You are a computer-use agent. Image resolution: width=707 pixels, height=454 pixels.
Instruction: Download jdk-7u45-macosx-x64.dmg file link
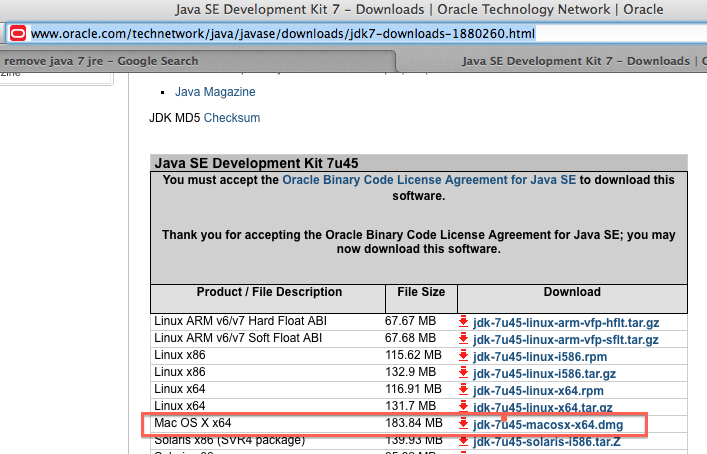click(551, 424)
